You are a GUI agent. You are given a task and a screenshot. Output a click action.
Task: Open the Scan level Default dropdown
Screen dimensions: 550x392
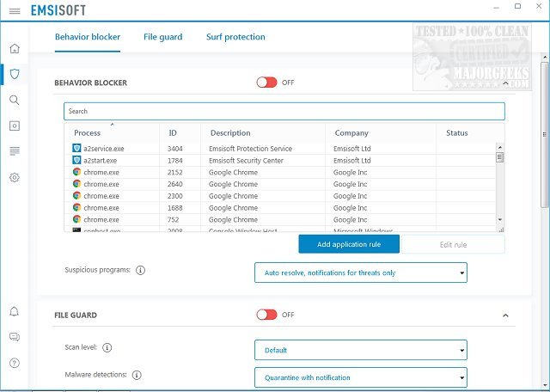360,350
